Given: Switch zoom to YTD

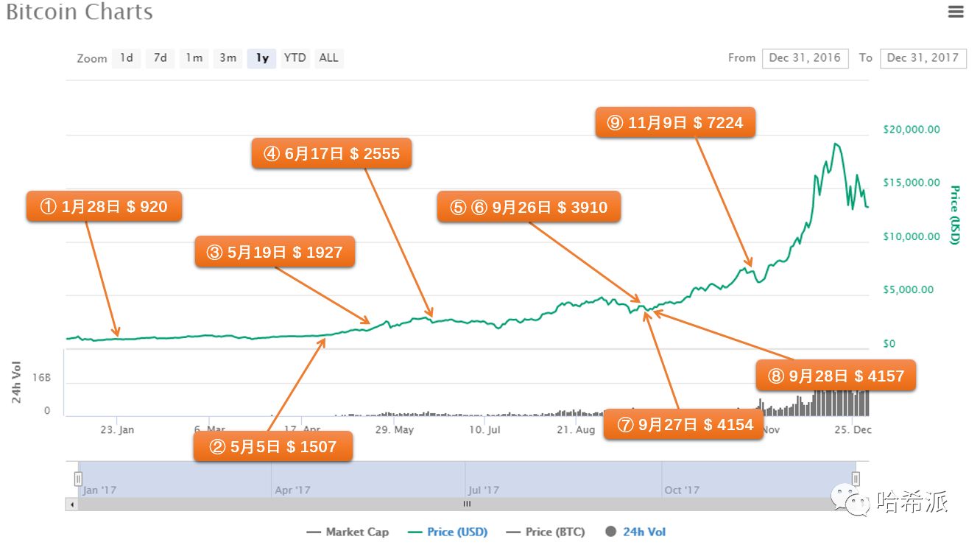Looking at the screenshot, I should click(295, 58).
